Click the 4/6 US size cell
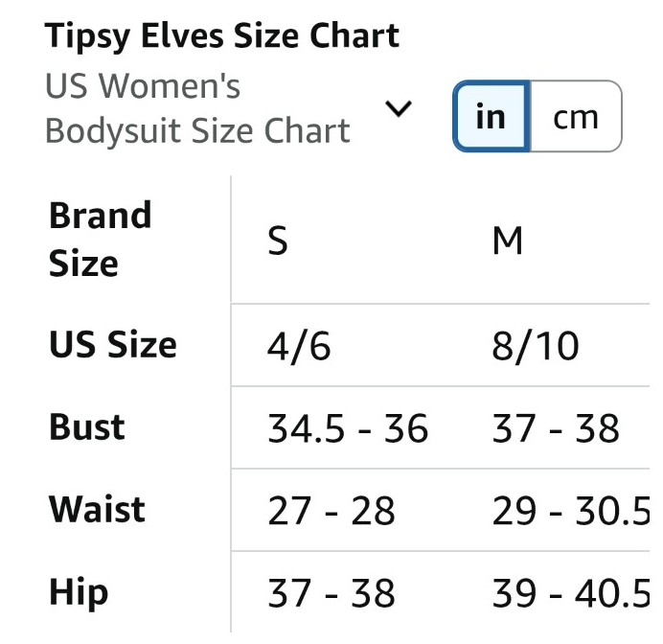 (299, 346)
